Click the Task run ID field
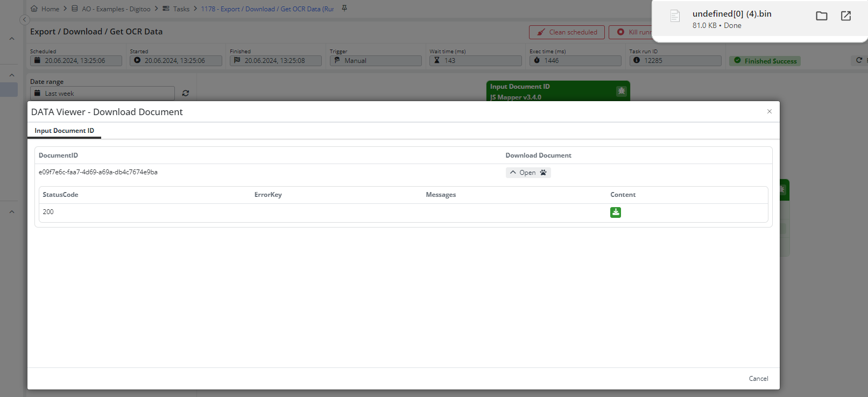The width and height of the screenshot is (868, 397). pos(675,61)
